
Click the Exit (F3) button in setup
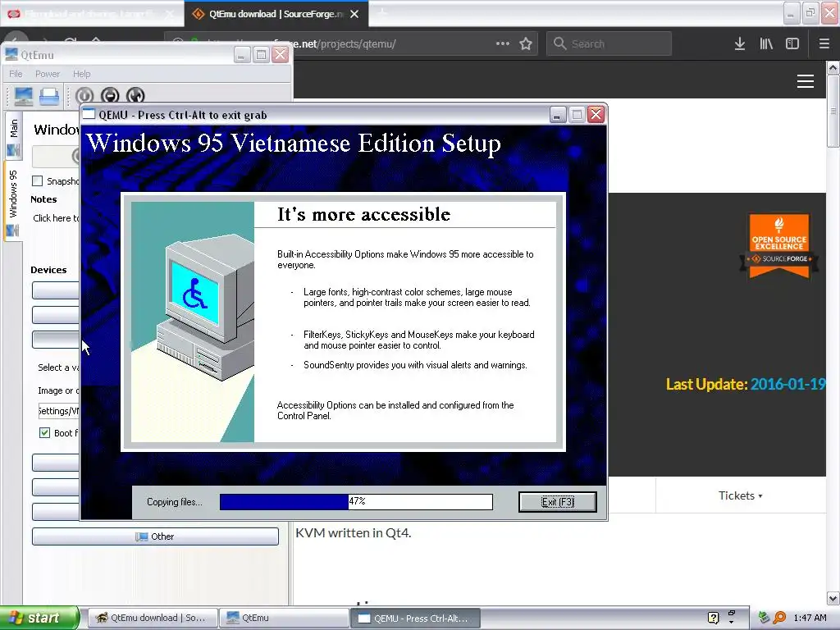(x=557, y=502)
